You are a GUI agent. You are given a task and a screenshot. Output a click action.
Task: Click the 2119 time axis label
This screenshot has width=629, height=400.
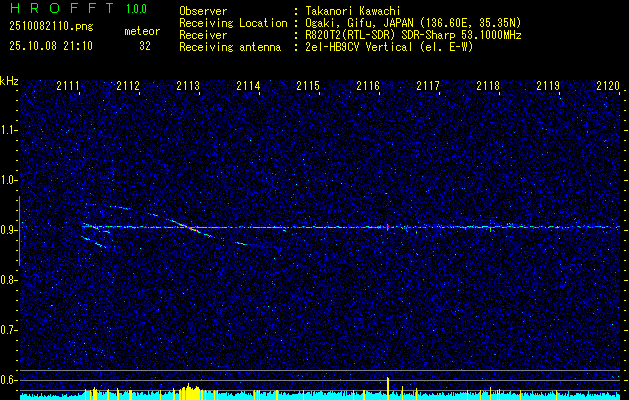[548, 85]
